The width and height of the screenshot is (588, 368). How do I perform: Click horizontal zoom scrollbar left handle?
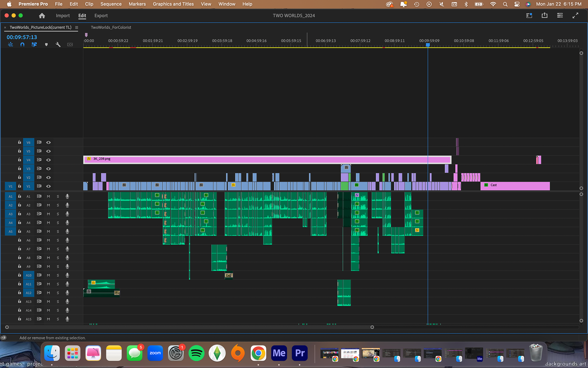pos(7,327)
